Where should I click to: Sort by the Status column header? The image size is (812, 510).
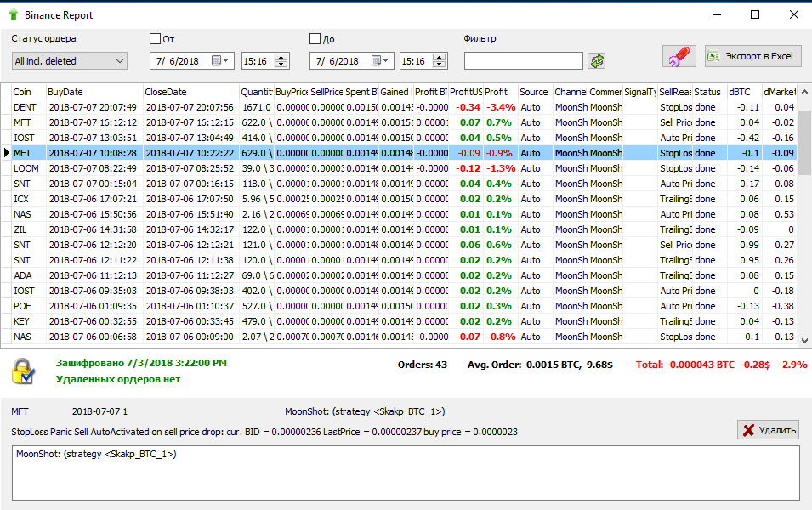point(709,92)
